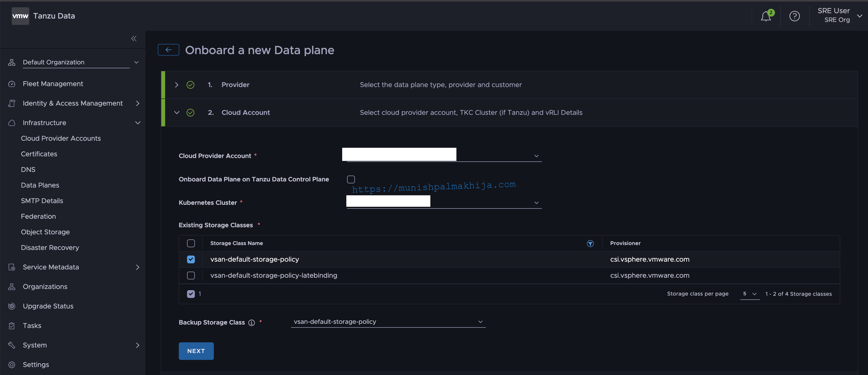This screenshot has width=868, height=375.
Task: Click the Service Metadata icon
Action: 12,267
